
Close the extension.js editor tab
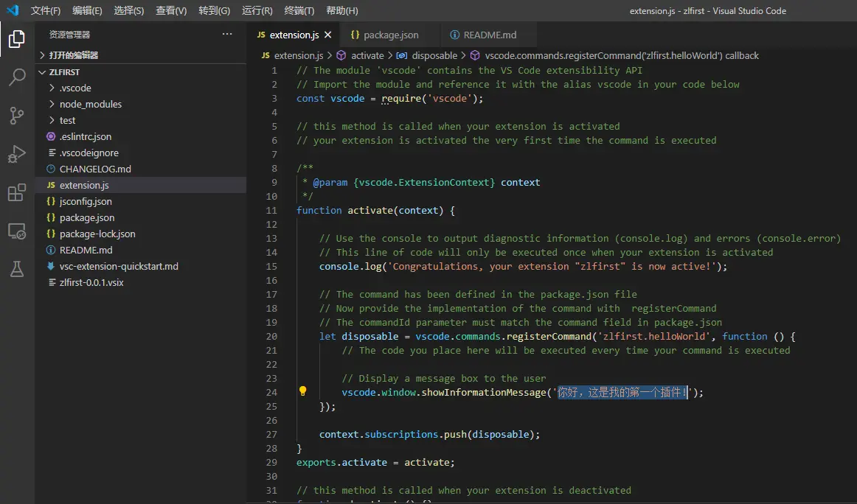328,35
